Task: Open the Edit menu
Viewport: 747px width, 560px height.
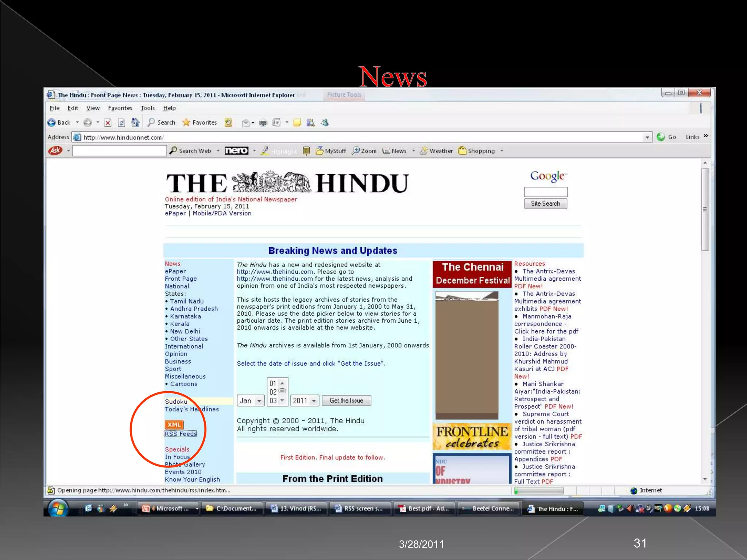Action: pos(73,108)
